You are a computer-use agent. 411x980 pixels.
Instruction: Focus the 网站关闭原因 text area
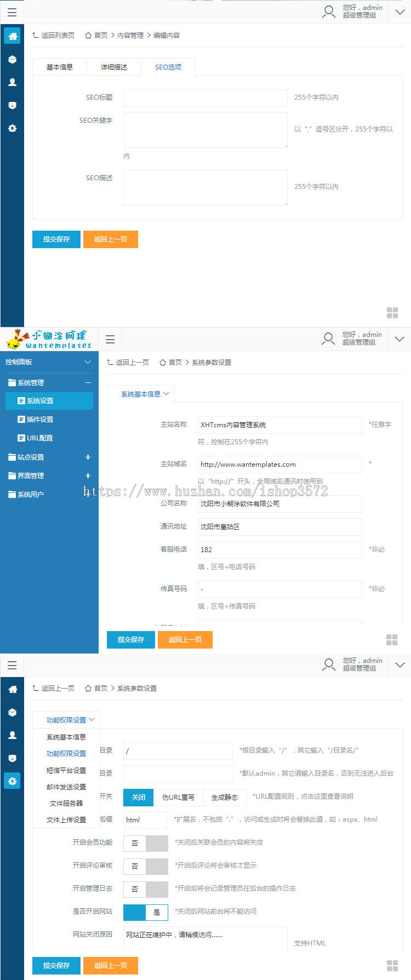[206, 939]
